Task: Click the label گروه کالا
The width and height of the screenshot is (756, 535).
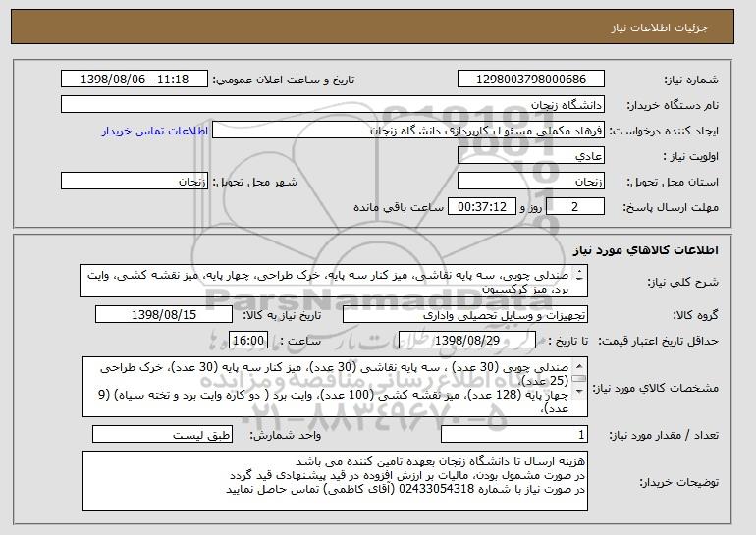Action: click(695, 316)
